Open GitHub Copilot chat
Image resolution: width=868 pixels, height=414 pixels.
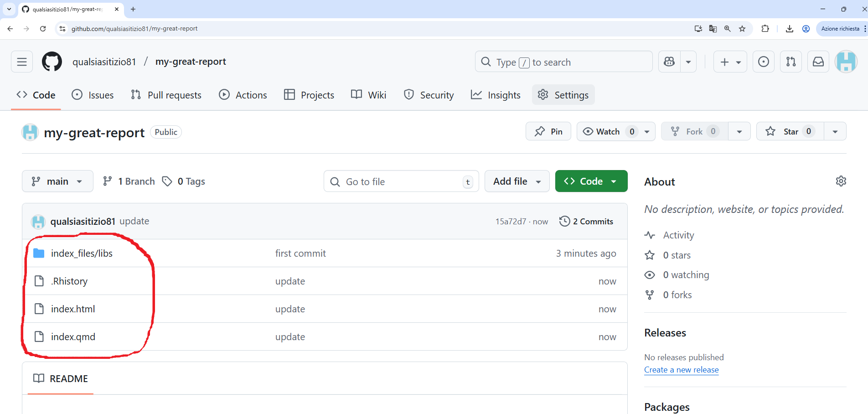click(x=668, y=61)
